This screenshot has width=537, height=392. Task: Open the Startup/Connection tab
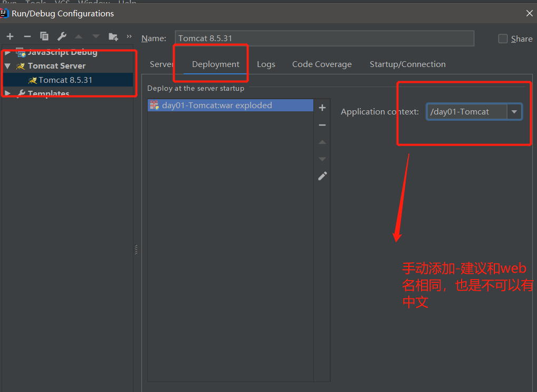(408, 64)
